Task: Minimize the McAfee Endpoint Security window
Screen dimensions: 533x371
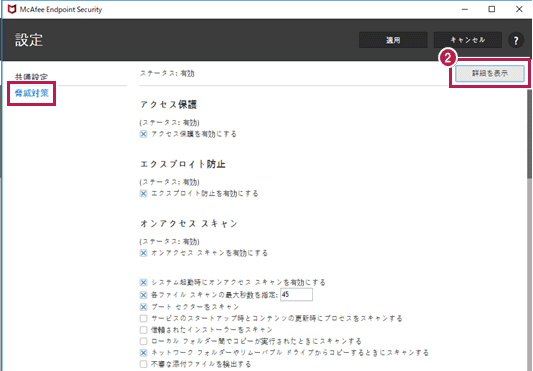Action: click(465, 10)
